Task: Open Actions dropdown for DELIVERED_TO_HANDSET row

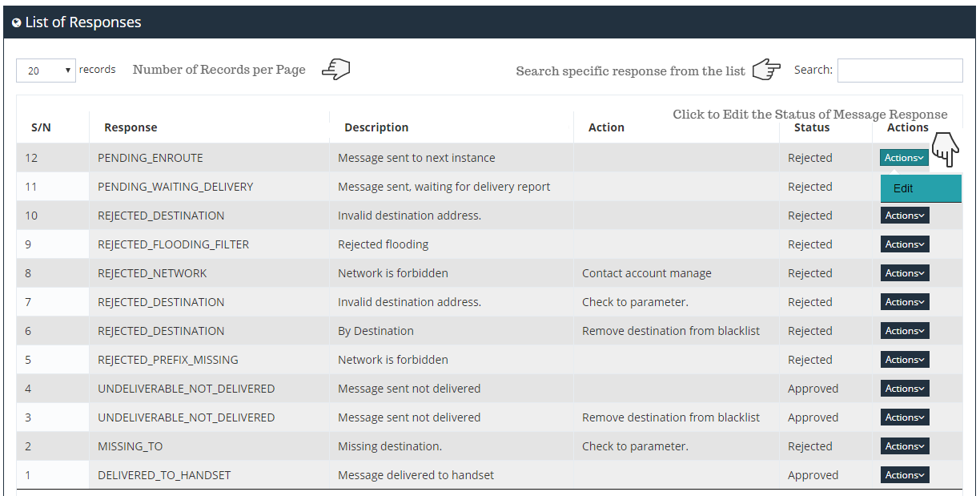Action: coord(905,475)
